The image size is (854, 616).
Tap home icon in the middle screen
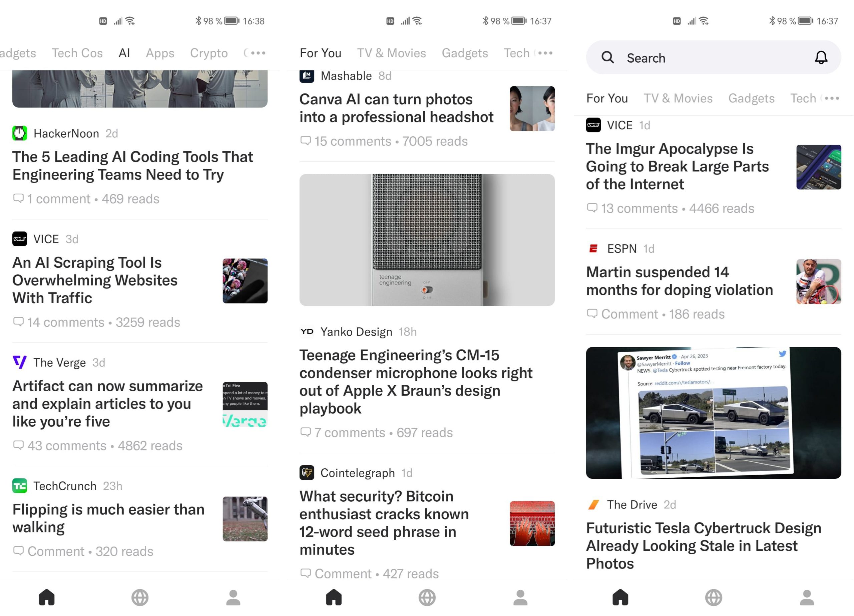coord(334,597)
